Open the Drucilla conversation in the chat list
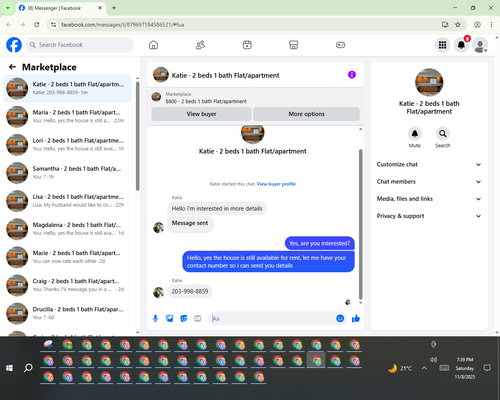 click(67, 313)
